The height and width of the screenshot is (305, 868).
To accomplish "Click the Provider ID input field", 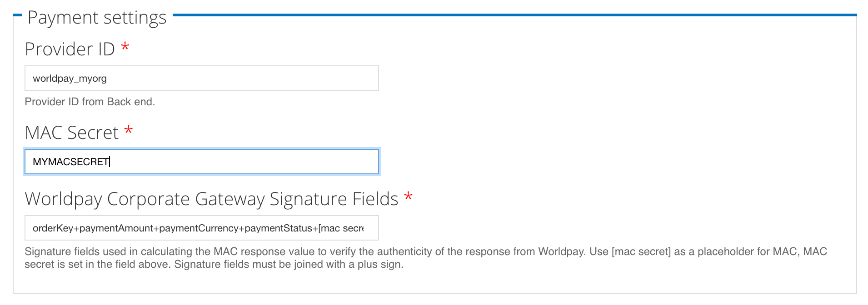I will (x=201, y=78).
